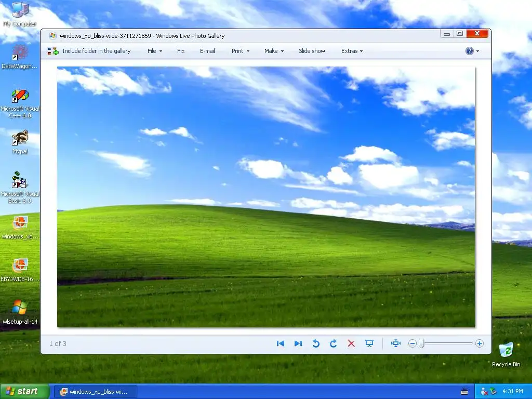Expand the Make dropdown menu
Viewport: 532px width, 399px height.
pyautogui.click(x=274, y=51)
